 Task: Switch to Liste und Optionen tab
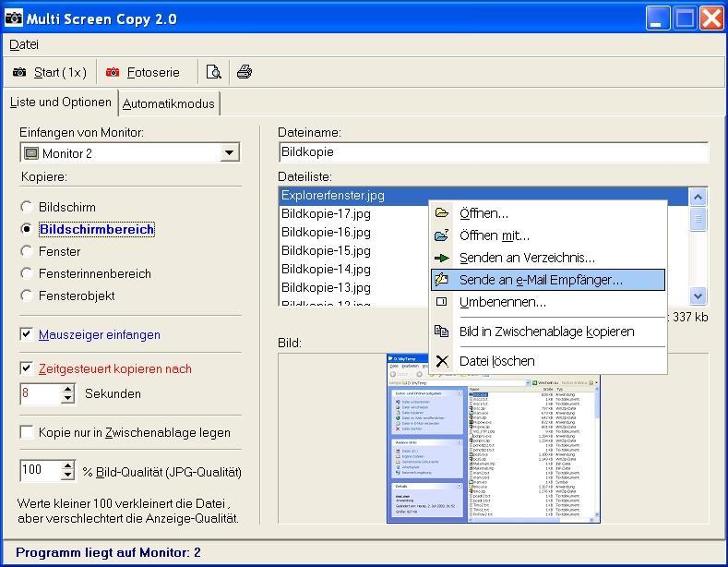tap(60, 103)
